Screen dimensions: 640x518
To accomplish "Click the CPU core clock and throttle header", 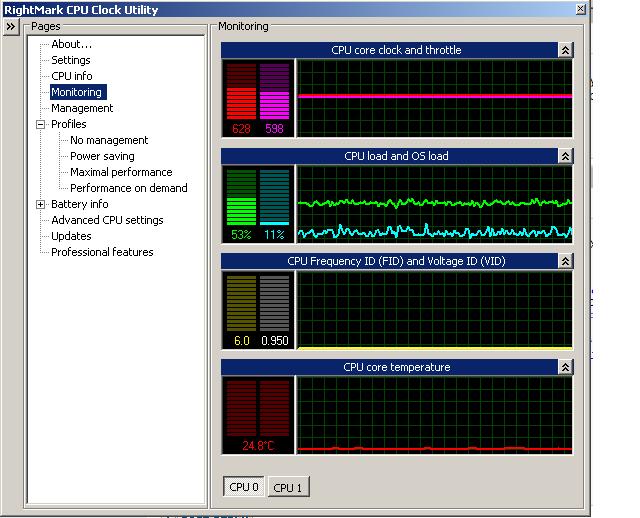I will point(389,50).
